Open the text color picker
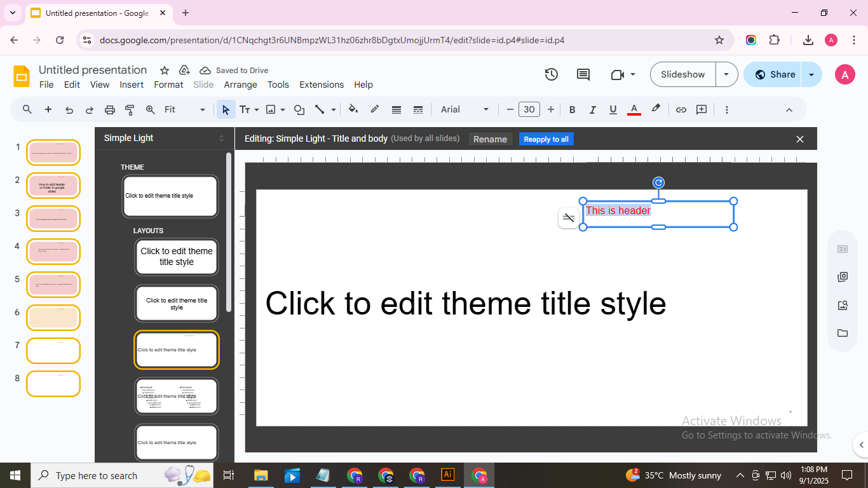This screenshot has height=488, width=868. 634,109
